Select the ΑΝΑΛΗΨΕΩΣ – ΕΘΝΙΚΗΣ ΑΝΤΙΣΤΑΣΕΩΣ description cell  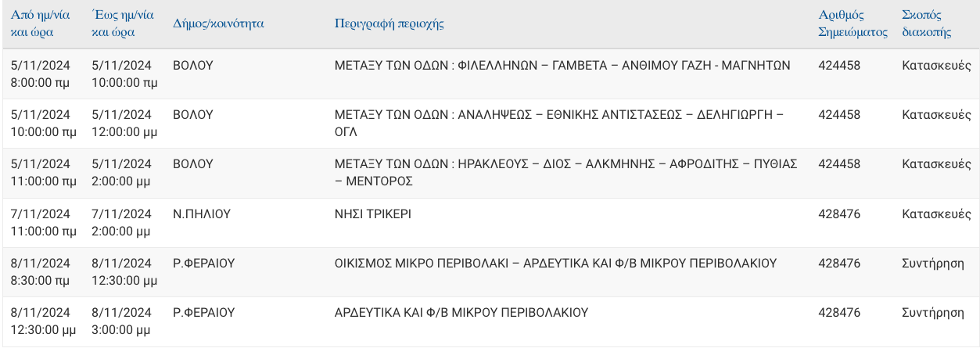(558, 123)
